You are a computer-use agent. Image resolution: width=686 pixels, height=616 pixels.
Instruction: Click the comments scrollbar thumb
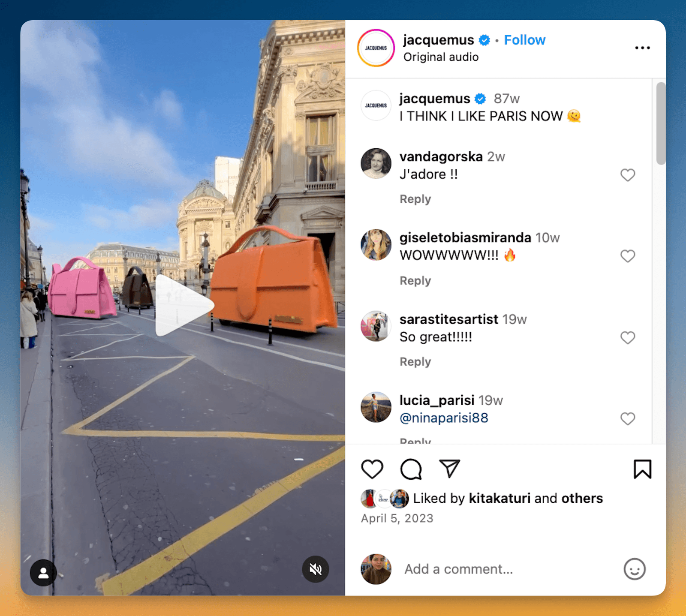coord(661,123)
